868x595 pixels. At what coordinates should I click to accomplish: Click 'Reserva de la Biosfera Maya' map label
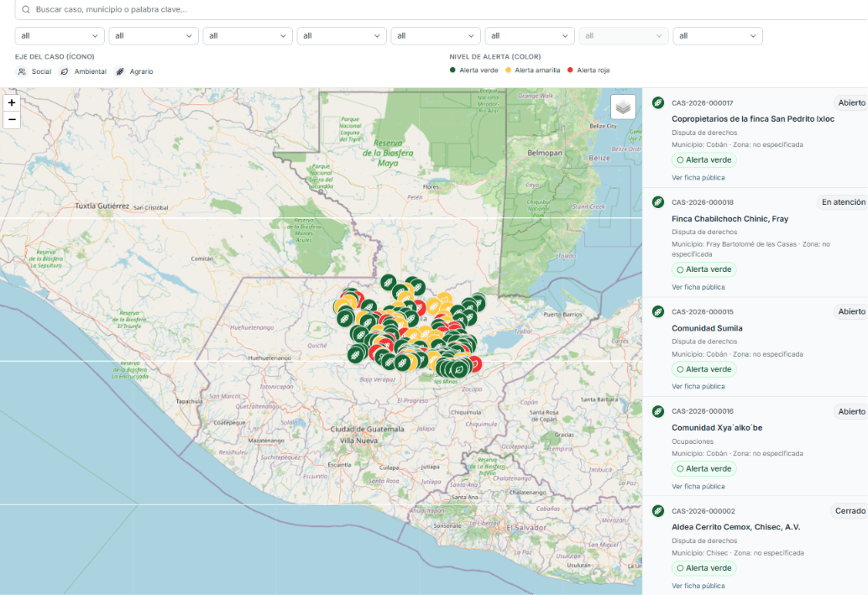(x=388, y=153)
